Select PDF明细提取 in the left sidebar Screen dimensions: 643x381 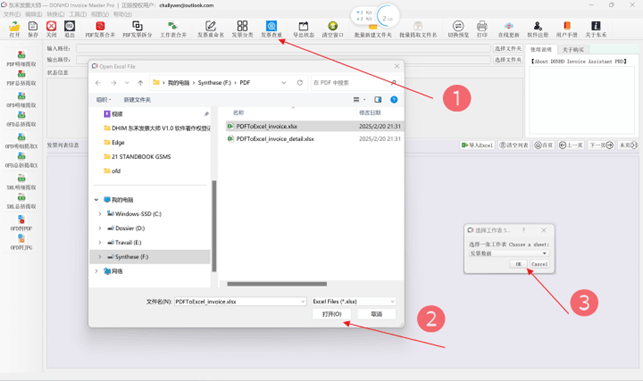(21, 58)
